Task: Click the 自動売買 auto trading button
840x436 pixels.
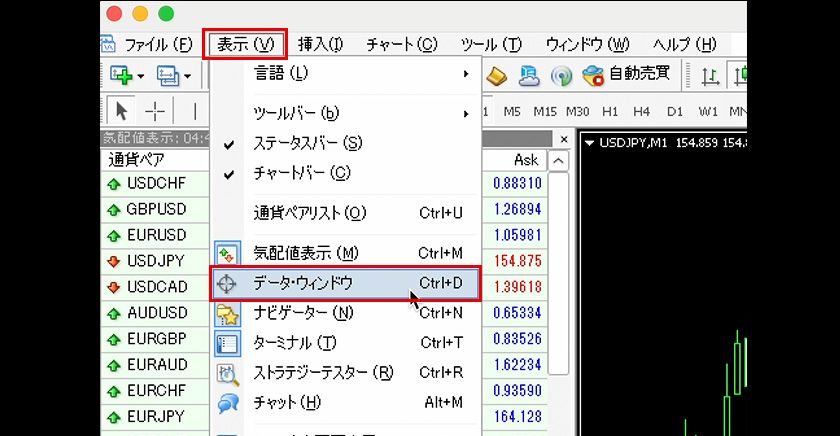Action: coord(630,75)
